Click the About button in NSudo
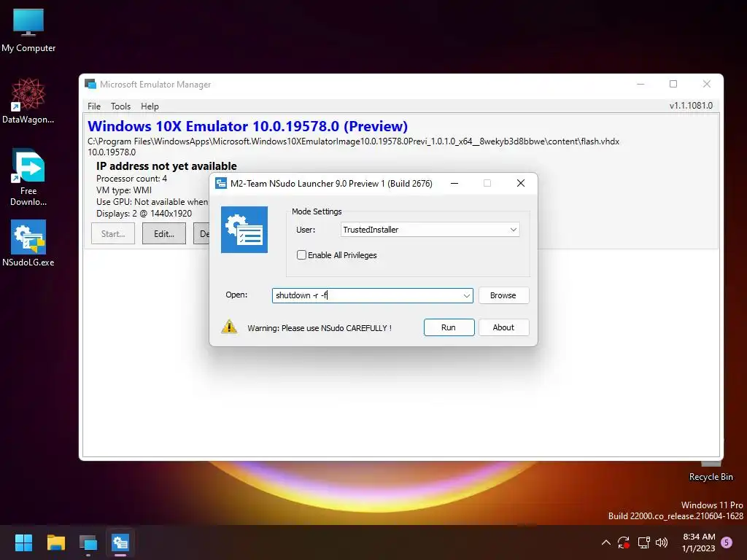The image size is (747, 560). (x=503, y=327)
